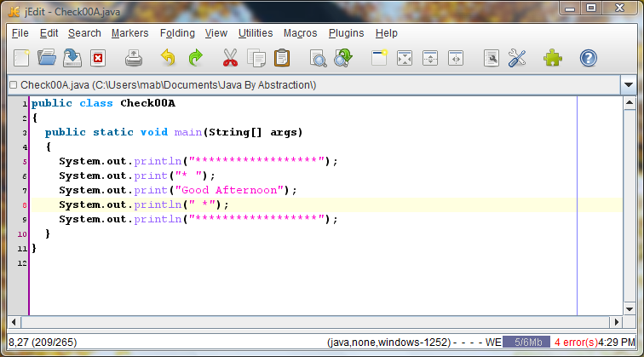
Task: Unsplit the current text area icon
Action: 405,58
